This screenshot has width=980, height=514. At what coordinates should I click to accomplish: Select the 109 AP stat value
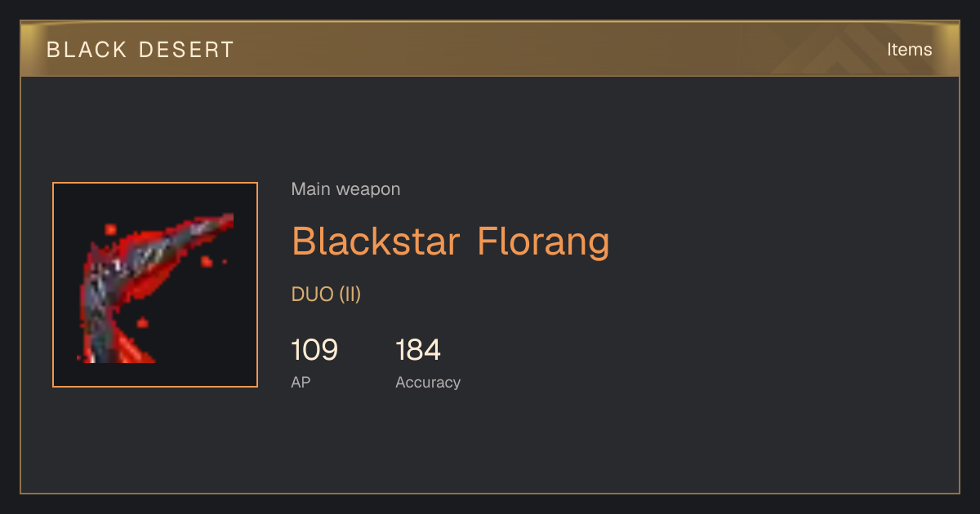314,350
